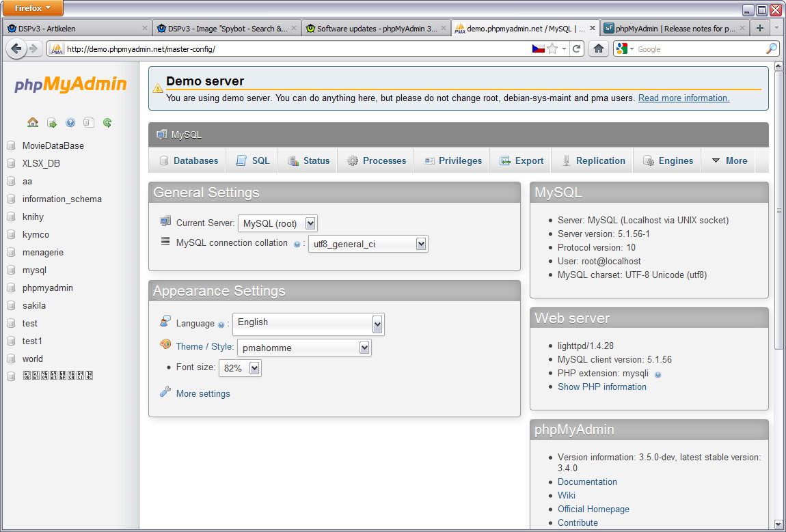Click the Theme / Style link label
Screen dimensions: 786x532
[204, 347]
